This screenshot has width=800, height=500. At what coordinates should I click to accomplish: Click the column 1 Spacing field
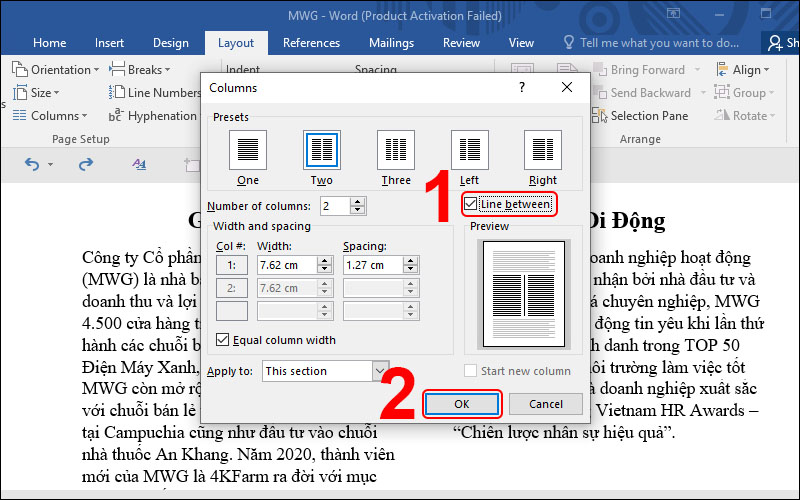point(373,265)
